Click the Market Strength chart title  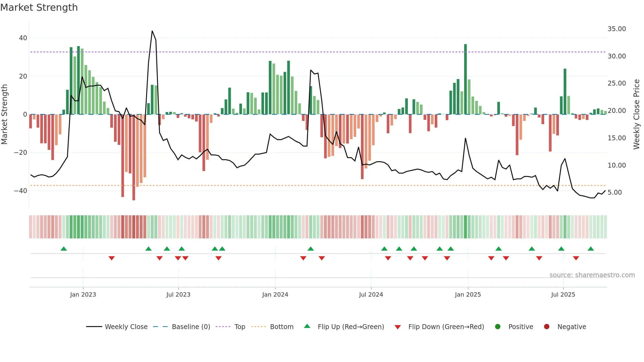[39, 8]
